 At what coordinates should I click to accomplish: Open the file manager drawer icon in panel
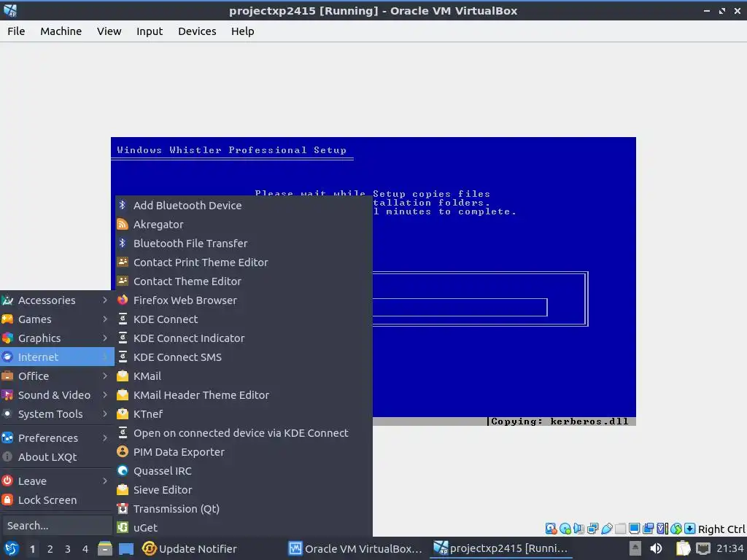[105, 548]
